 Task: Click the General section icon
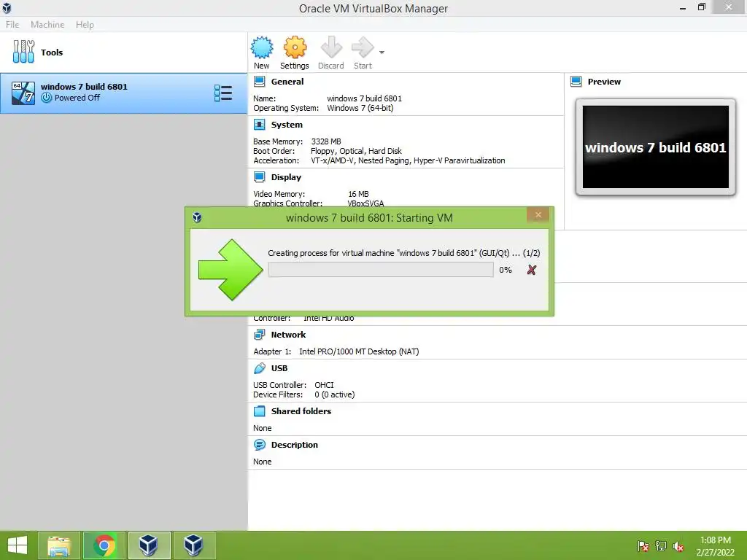pos(259,82)
